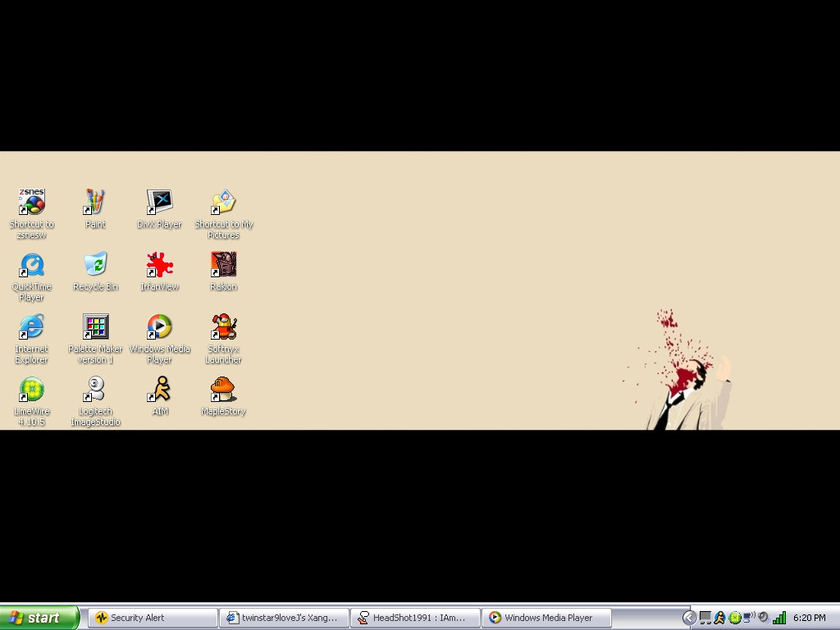
Task: Click the wireless network connection tray icon
Action: tap(750, 618)
